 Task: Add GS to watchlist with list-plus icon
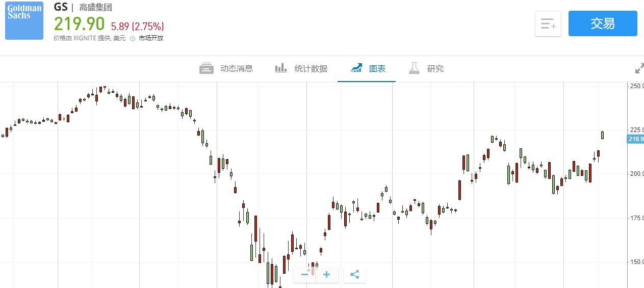coord(548,24)
